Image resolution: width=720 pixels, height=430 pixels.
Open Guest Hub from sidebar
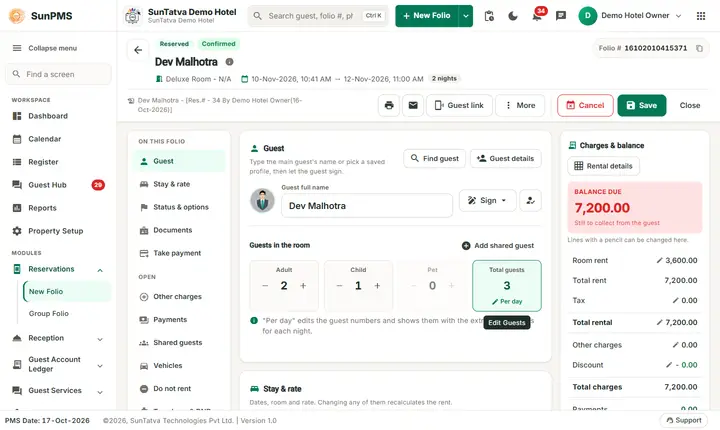pyautogui.click(x=58, y=185)
